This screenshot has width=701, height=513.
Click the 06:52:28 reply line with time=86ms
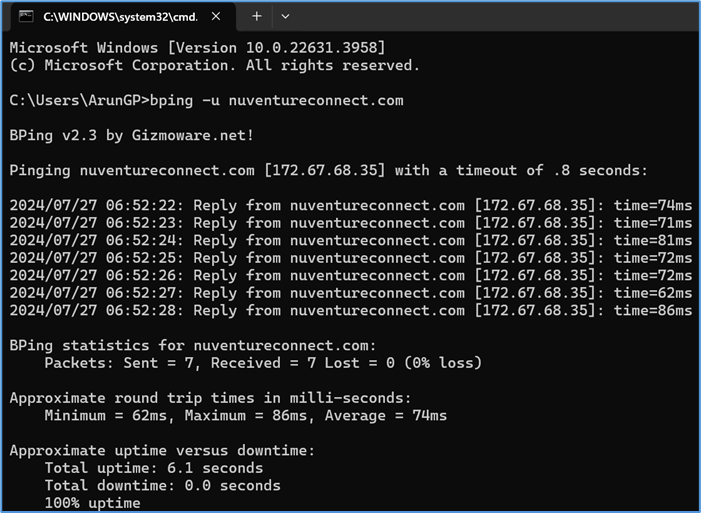tap(351, 310)
